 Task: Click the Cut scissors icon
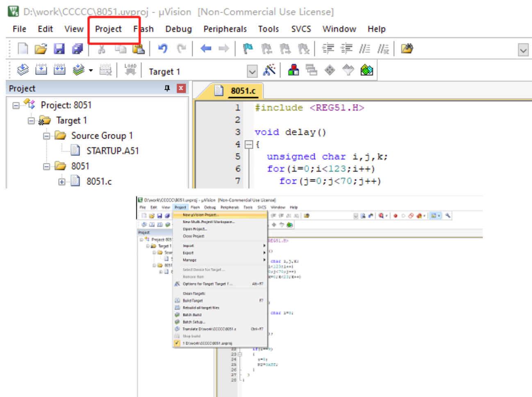click(102, 49)
